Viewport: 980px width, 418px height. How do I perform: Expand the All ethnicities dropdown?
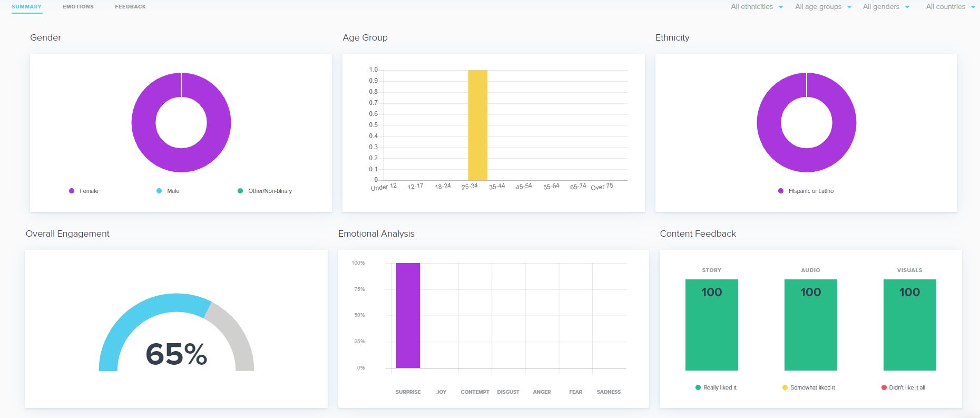[x=757, y=7]
